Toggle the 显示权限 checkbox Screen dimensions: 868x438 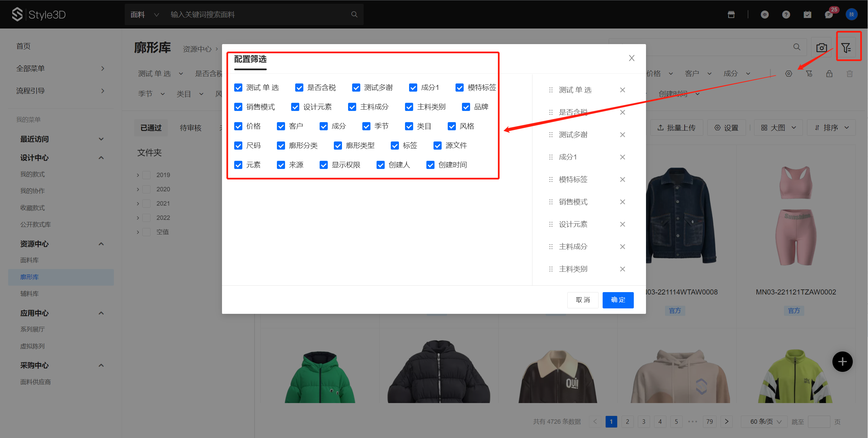point(324,165)
